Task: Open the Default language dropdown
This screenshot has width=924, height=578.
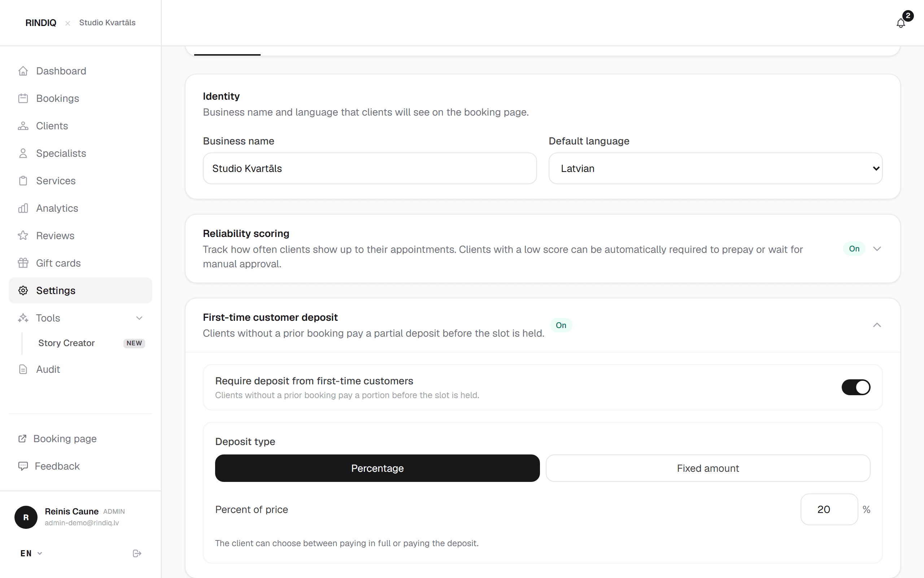Action: tap(715, 169)
